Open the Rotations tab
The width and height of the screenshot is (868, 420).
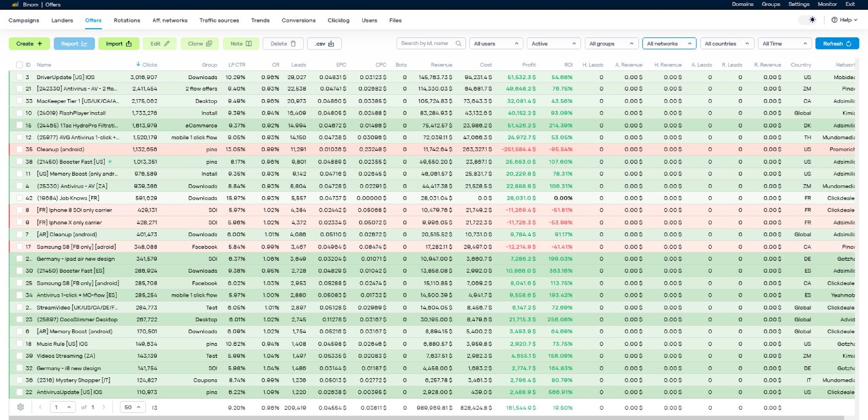pos(127,21)
